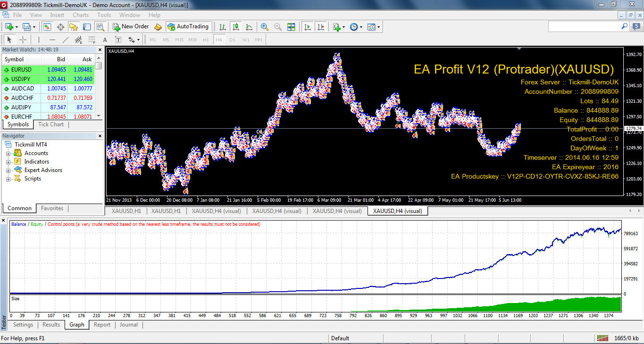Click the tile windows icon
The height and width of the screenshot is (344, 644).
291,27
